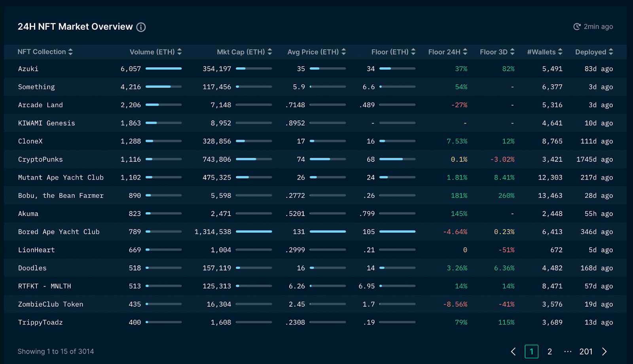Viewport: 633px width, 364px height.
Task: Open the TrippyToadz collection
Action: coord(40,322)
